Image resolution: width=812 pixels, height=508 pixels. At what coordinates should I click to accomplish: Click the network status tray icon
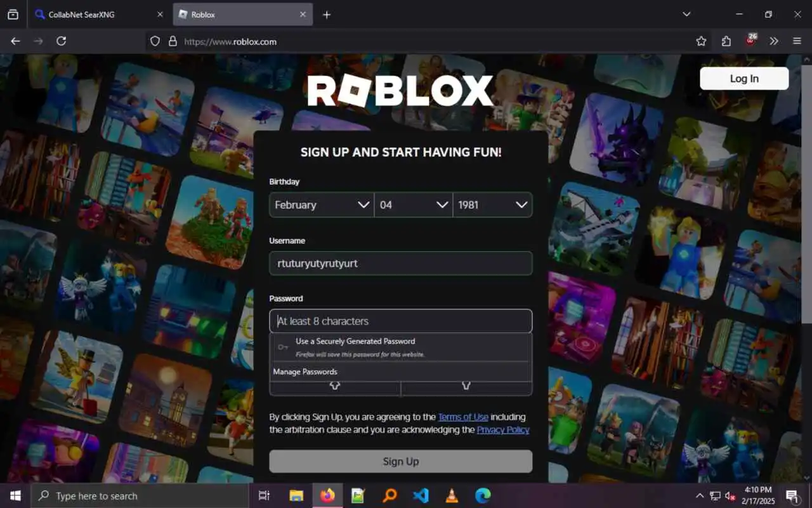716,496
